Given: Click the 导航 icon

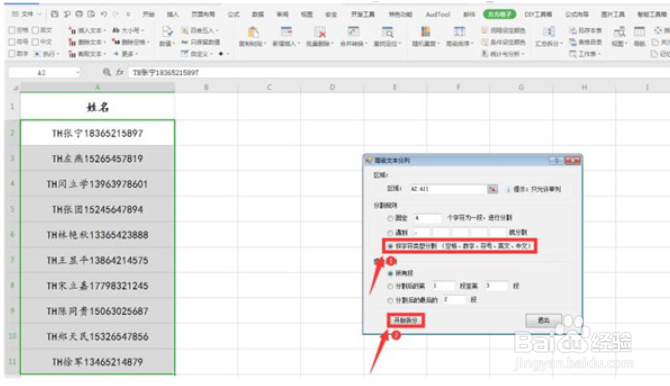Looking at the screenshot, I should point(639,32).
